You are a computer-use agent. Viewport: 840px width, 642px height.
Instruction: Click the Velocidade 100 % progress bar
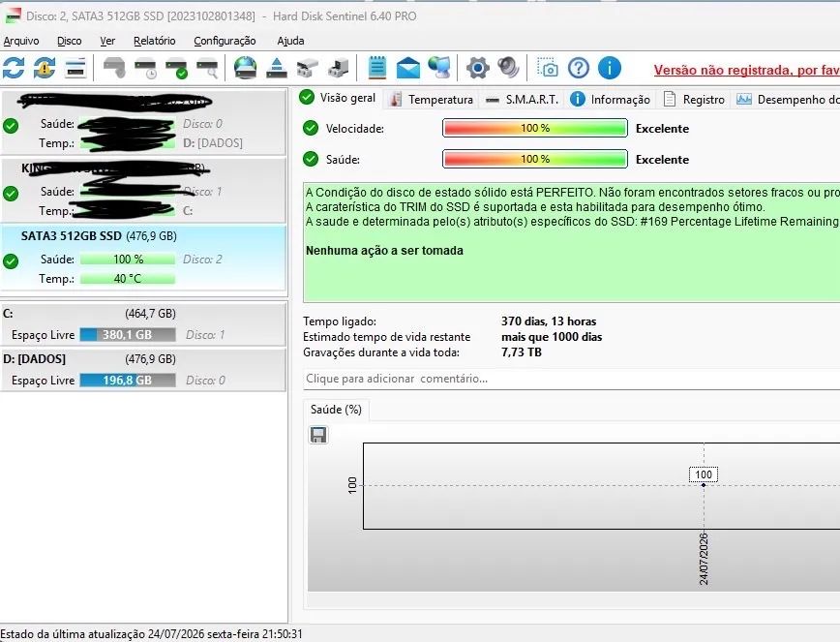[x=534, y=128]
